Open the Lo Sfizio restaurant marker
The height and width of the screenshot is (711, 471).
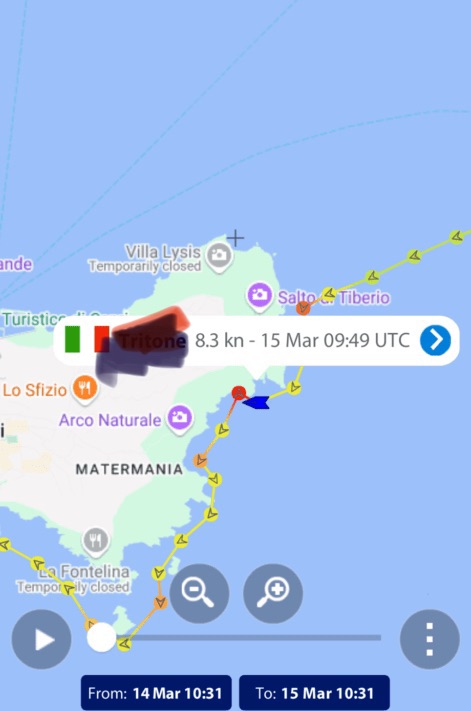(85, 390)
